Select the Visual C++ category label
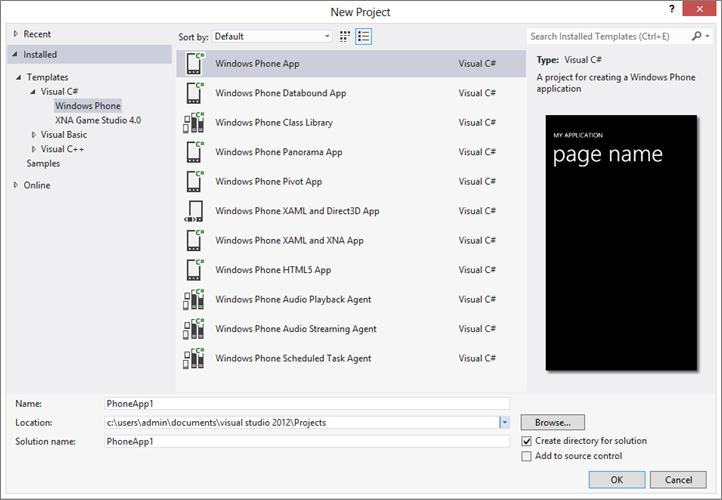The image size is (722, 500). tap(62, 149)
